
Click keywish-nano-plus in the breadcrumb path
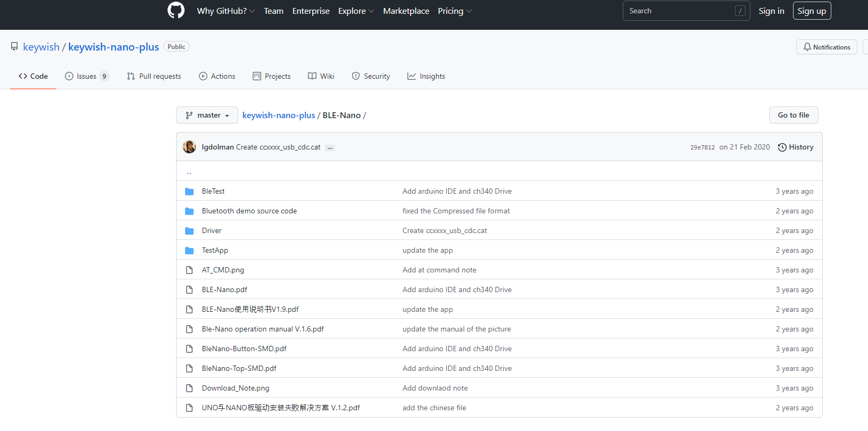(279, 115)
